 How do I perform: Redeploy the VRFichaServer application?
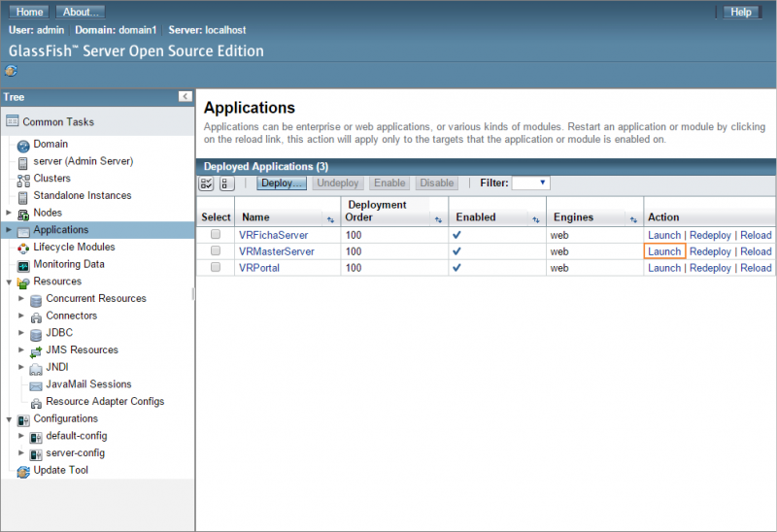(710, 235)
